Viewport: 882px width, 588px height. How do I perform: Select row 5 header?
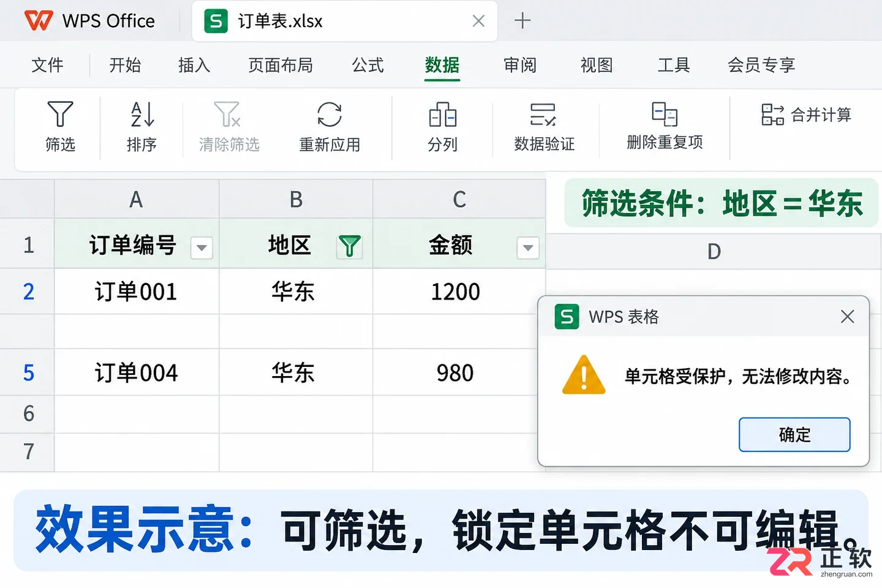click(x=28, y=372)
